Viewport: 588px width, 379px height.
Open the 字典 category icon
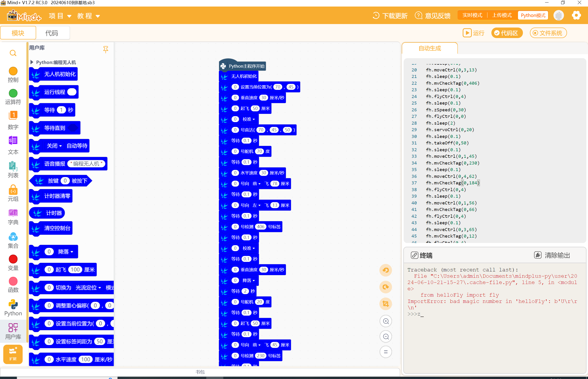pos(13,213)
